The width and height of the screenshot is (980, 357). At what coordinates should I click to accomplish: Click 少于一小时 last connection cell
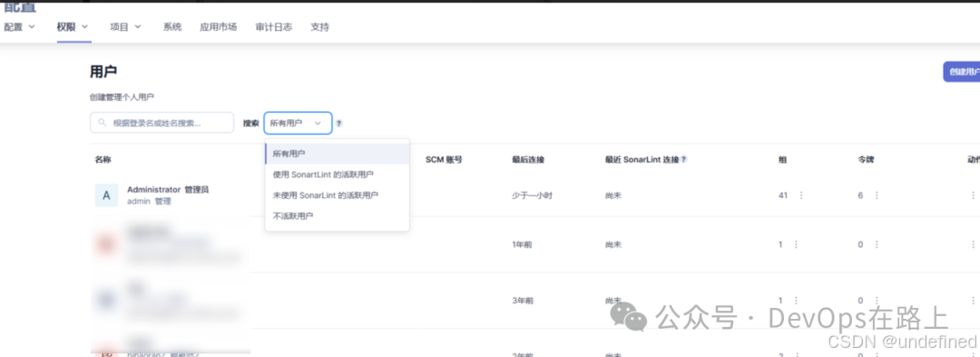[x=532, y=195]
